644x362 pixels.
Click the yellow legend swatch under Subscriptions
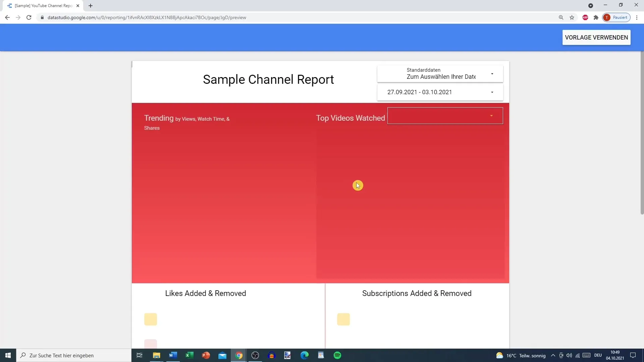click(343, 319)
